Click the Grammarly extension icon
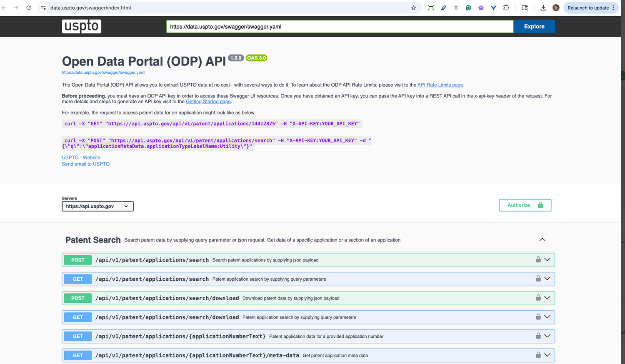Viewport: 625px width, 364px height. tap(468, 7)
